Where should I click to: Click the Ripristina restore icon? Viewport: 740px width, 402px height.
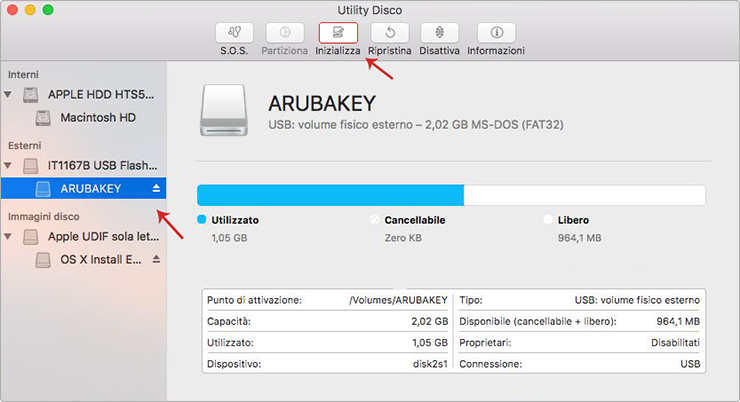point(390,33)
